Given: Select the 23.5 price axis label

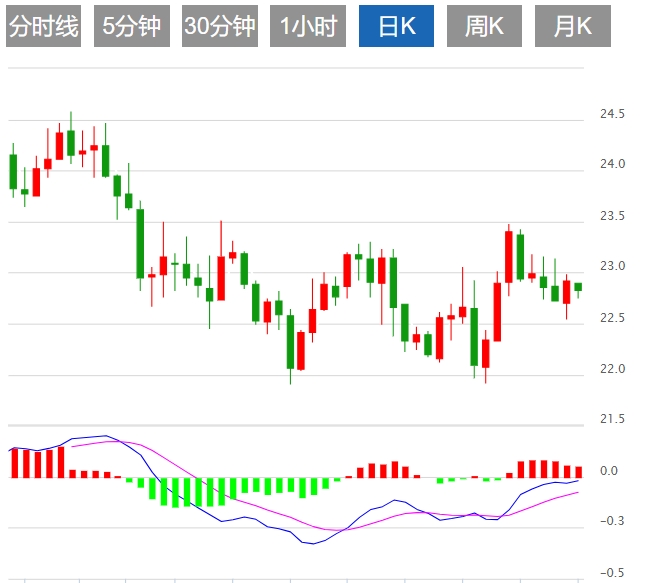Looking at the screenshot, I should [612, 216].
